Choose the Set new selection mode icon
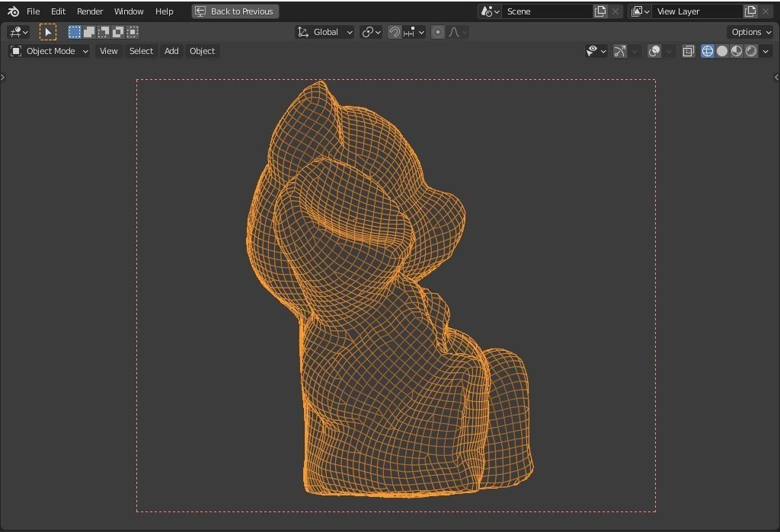Image resolution: width=780 pixels, height=532 pixels. (75, 32)
